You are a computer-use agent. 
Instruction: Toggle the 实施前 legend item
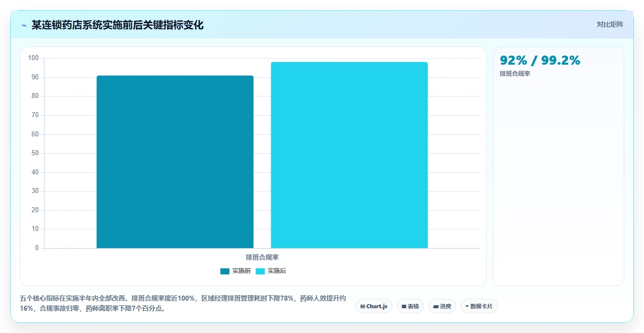pyautogui.click(x=235, y=271)
